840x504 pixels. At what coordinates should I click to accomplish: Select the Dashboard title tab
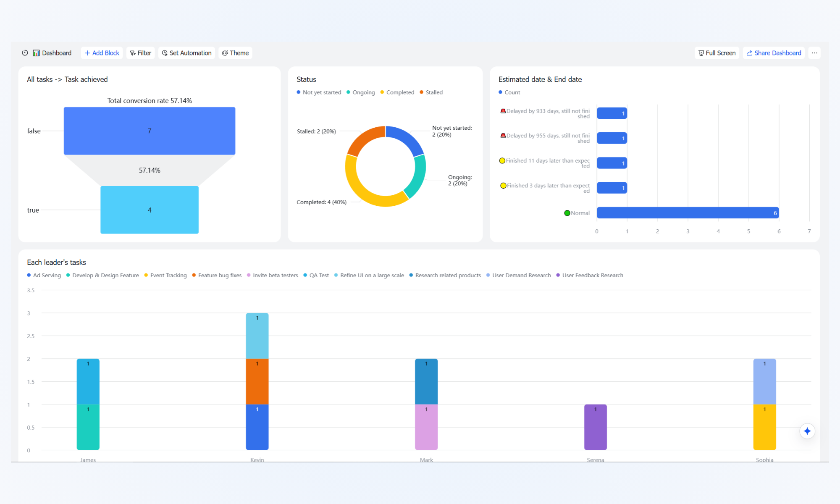click(x=57, y=53)
